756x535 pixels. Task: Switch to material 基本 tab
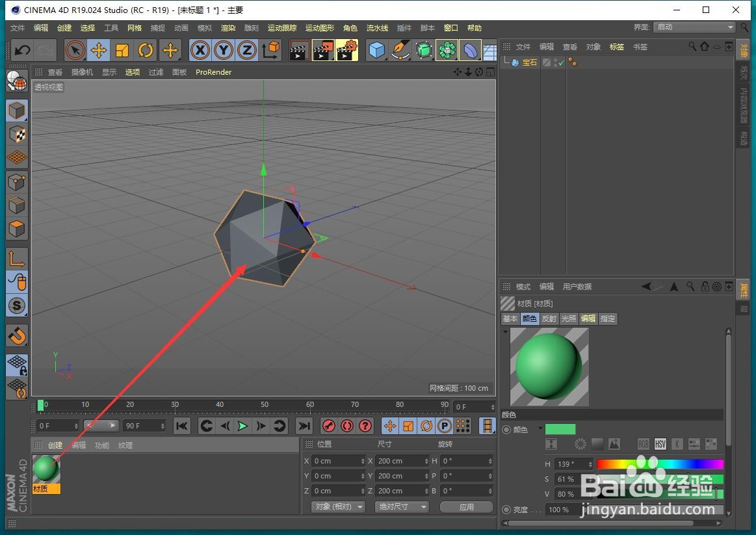click(x=510, y=319)
